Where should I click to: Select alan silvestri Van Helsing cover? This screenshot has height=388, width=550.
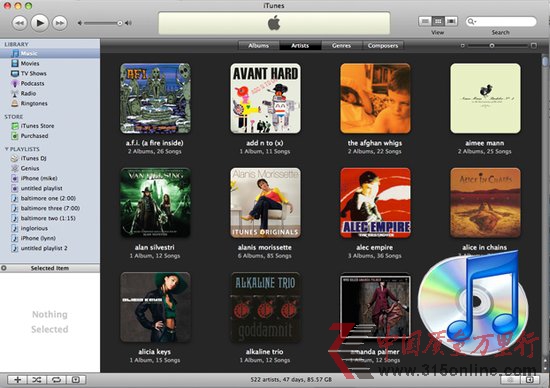[155, 203]
